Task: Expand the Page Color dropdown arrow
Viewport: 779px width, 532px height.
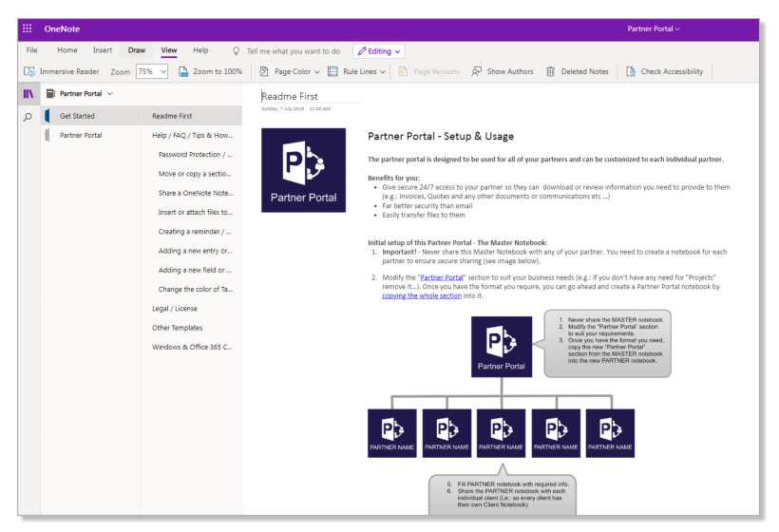Action: (317, 72)
